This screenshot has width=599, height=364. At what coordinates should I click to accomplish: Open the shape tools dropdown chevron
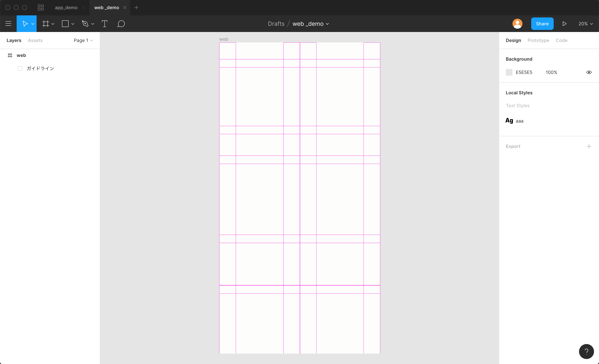click(x=73, y=24)
